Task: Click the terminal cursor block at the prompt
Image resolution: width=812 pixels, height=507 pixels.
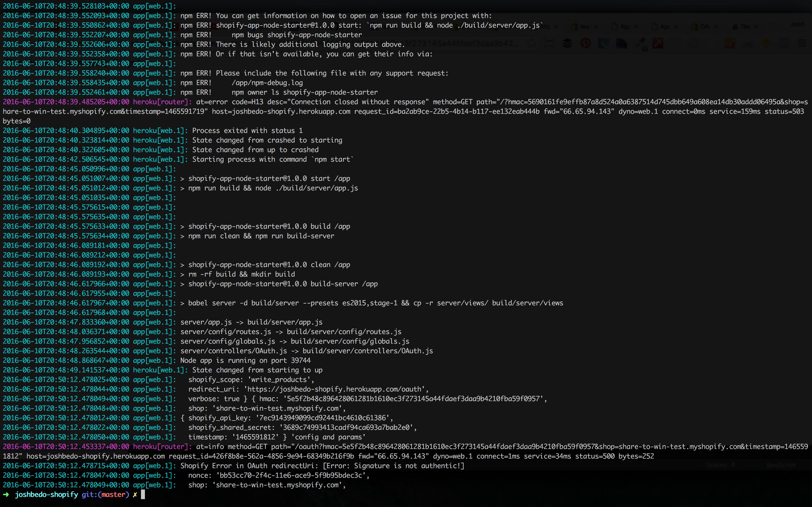Action: click(143, 495)
